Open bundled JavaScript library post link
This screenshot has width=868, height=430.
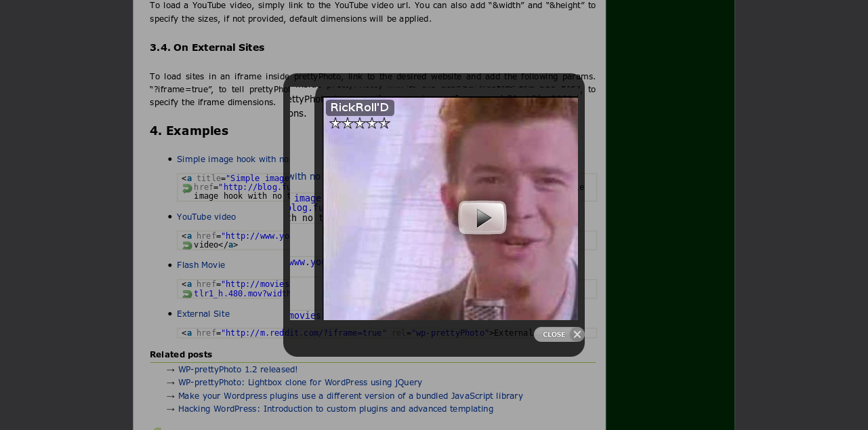[350, 395]
